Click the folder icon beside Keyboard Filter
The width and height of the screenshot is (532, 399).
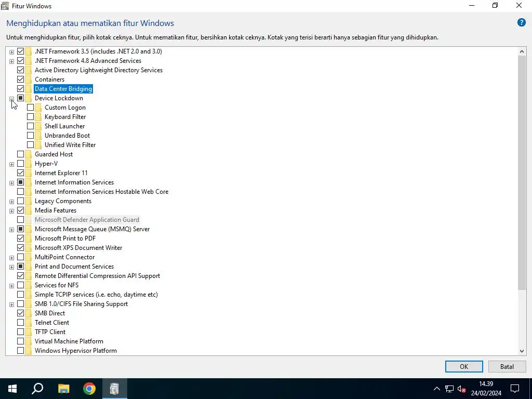[38, 117]
